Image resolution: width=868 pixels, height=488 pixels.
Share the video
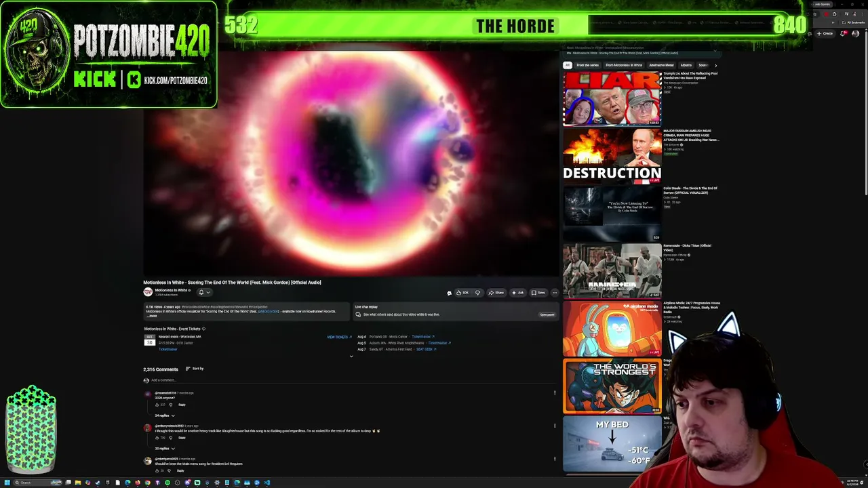(x=496, y=293)
